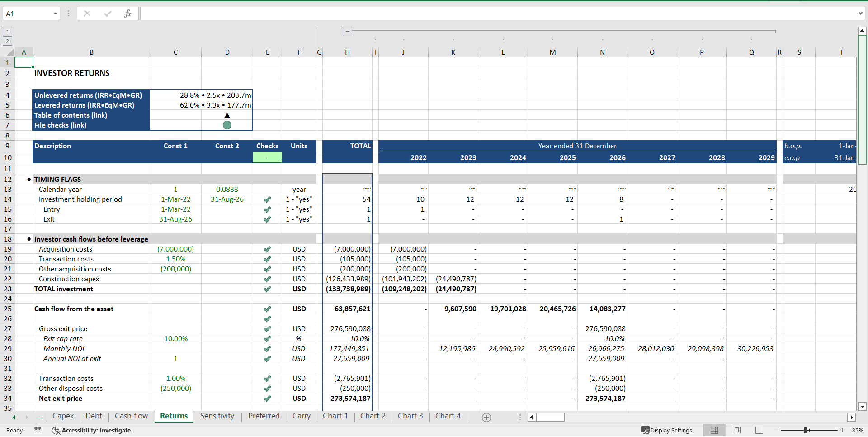868x437 pixels.
Task: Click the previous sheet navigation arrow
Action: click(x=14, y=417)
